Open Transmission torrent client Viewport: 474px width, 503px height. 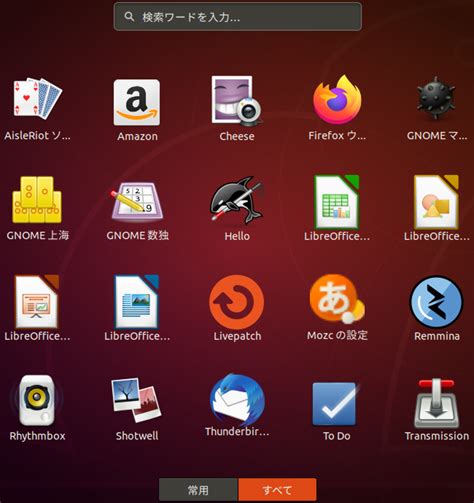click(x=436, y=404)
